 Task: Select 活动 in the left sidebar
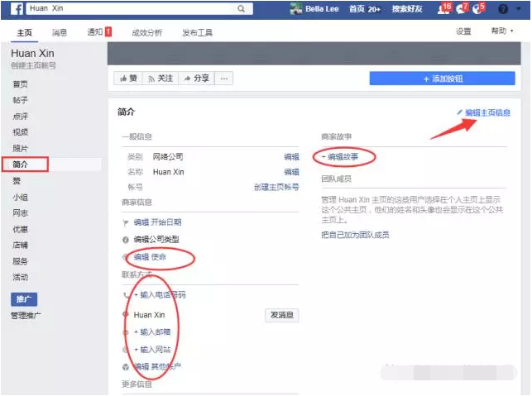coord(20,277)
